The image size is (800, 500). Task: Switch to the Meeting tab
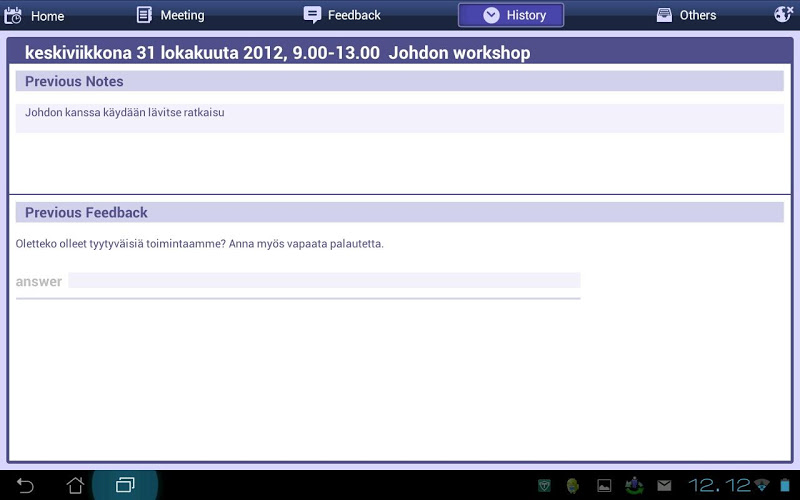click(171, 15)
